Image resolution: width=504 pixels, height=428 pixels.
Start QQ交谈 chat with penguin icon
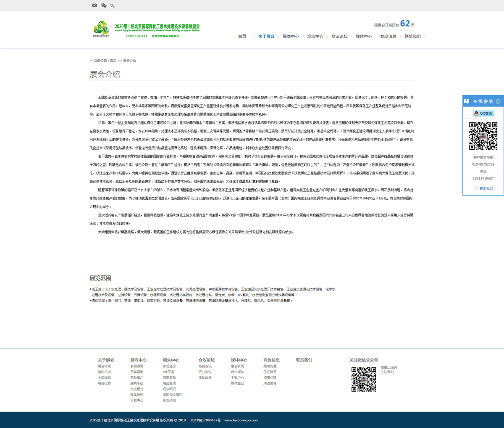[483, 114]
